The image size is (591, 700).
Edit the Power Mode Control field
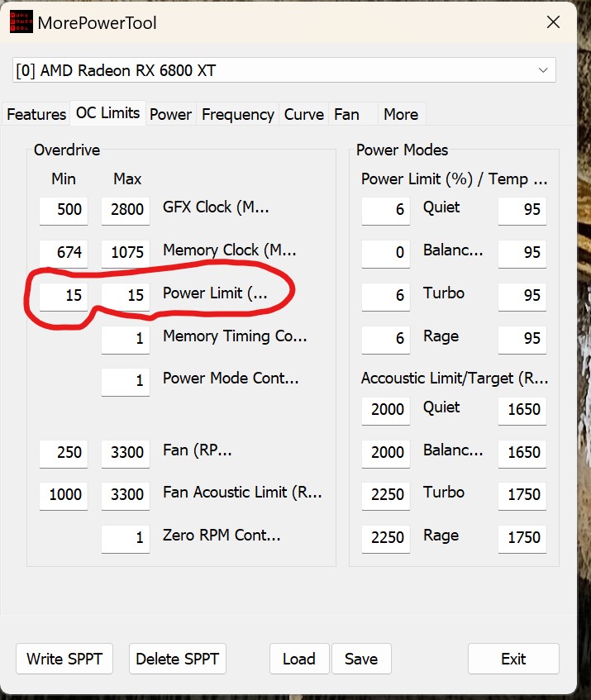[126, 380]
